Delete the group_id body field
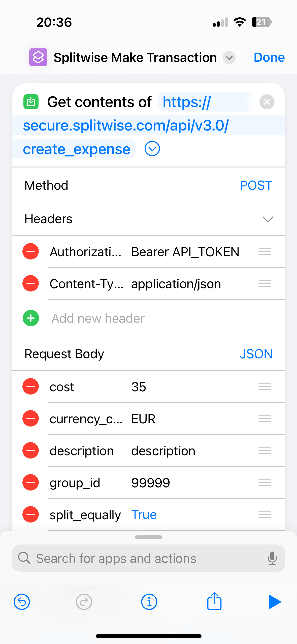 [x=31, y=482]
